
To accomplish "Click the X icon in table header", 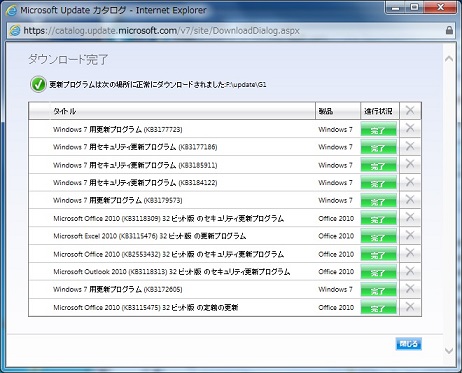I will point(410,110).
